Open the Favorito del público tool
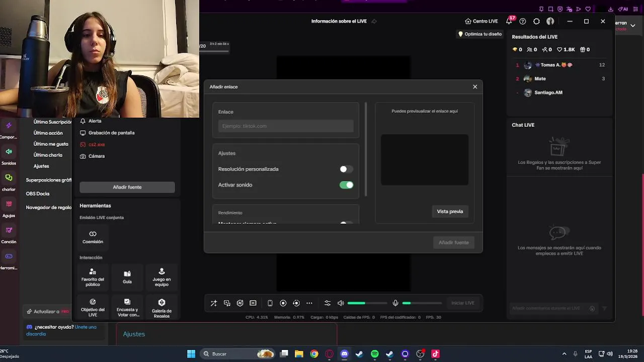 point(93,278)
